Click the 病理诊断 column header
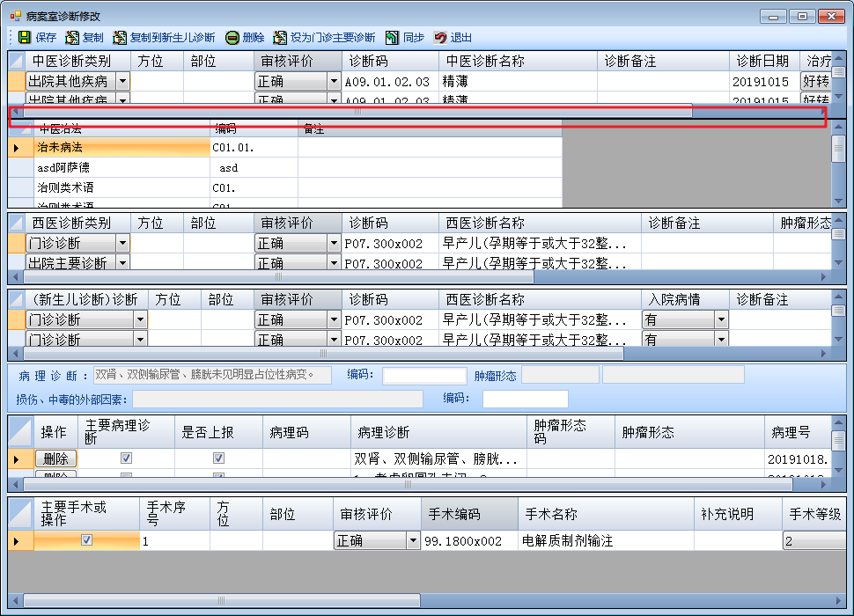 [438, 432]
